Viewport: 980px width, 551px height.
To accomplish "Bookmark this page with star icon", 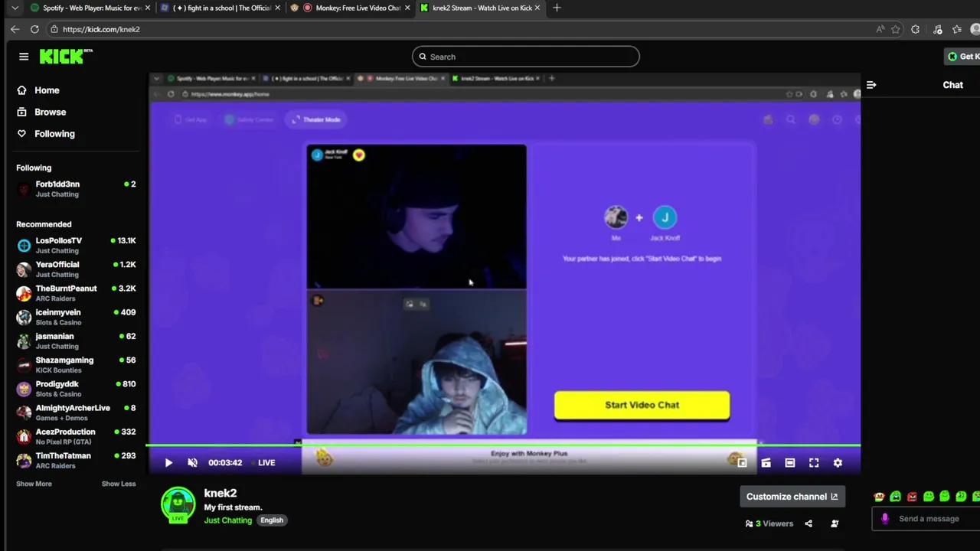I will point(896,29).
